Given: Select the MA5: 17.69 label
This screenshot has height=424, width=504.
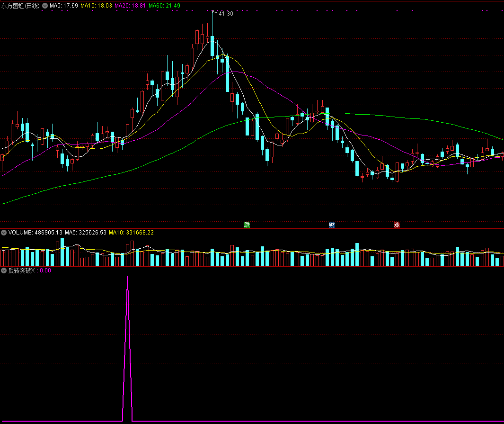Looking at the screenshot, I should point(63,6).
